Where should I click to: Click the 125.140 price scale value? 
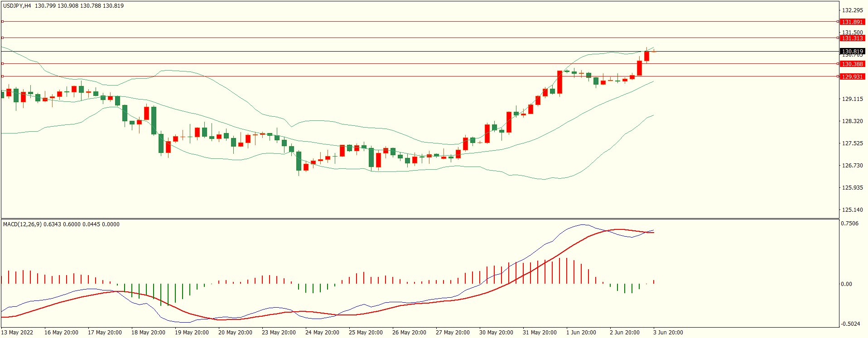(x=852, y=209)
